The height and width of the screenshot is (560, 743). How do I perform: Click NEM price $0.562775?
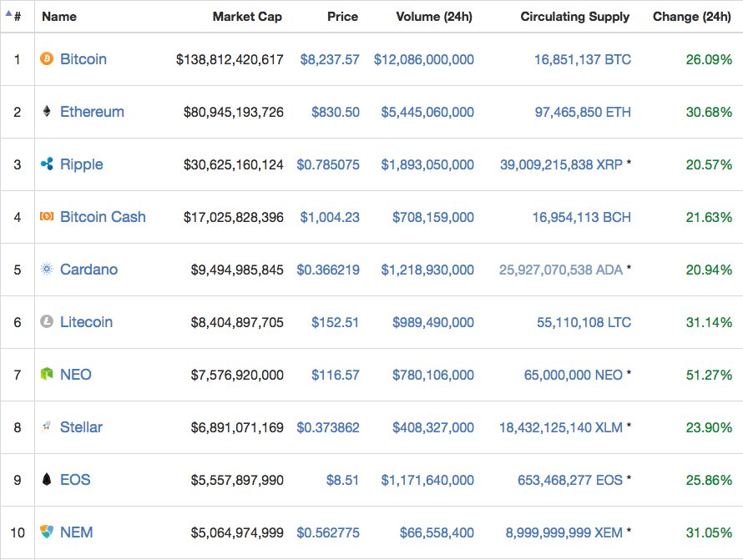coord(328,533)
